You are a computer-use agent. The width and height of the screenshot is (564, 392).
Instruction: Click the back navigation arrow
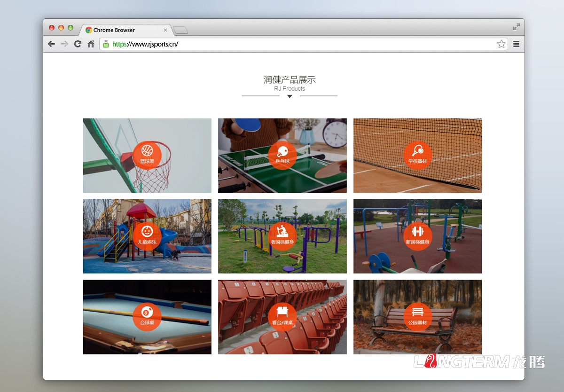click(51, 44)
